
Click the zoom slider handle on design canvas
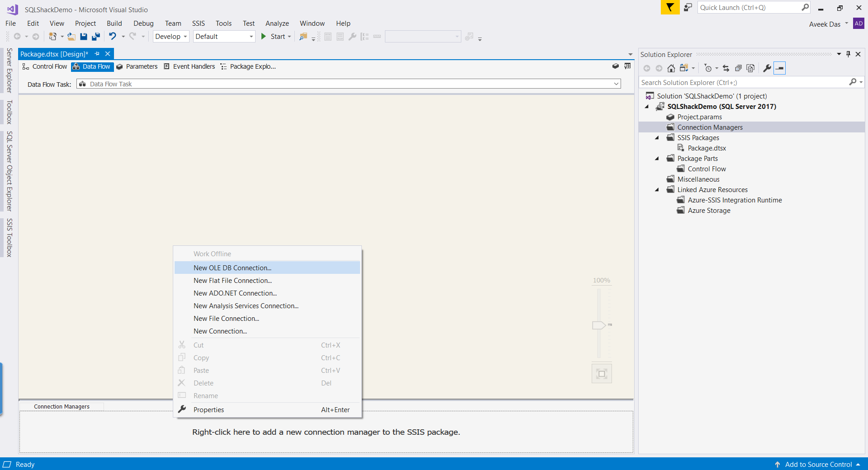click(598, 325)
